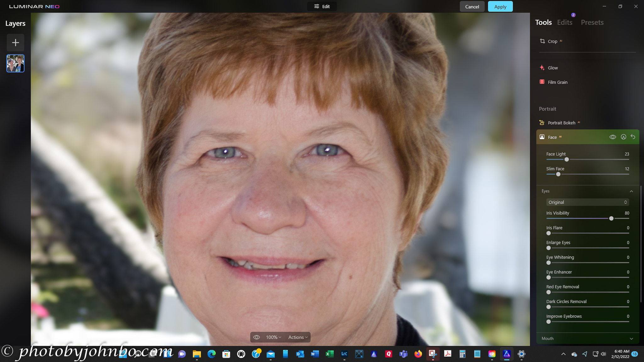Switch to the Presets tab
The height and width of the screenshot is (362, 644).
592,22
